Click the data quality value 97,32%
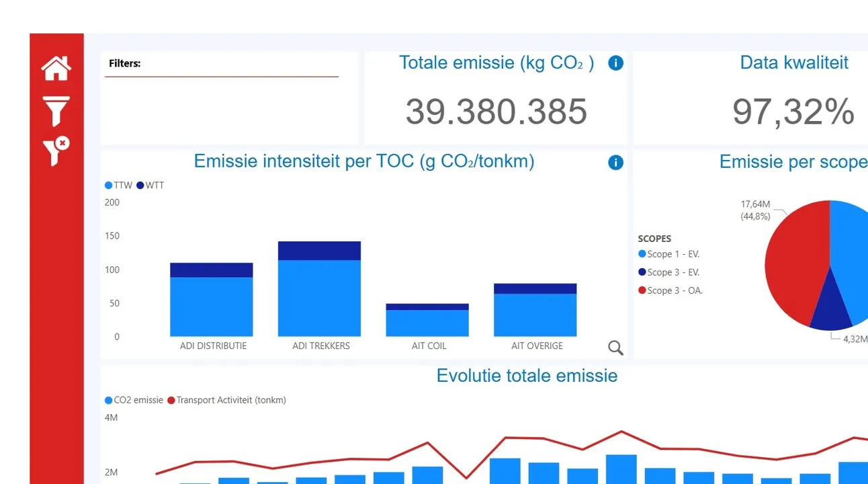 (793, 112)
